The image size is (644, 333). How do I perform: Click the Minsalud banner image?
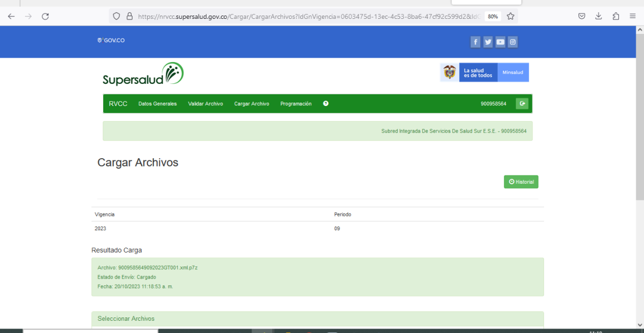pos(484,73)
